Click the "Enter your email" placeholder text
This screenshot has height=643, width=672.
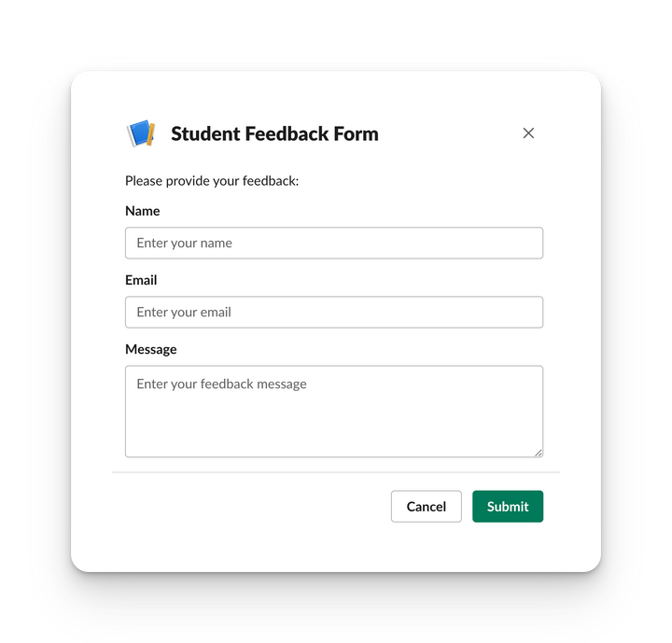(184, 313)
